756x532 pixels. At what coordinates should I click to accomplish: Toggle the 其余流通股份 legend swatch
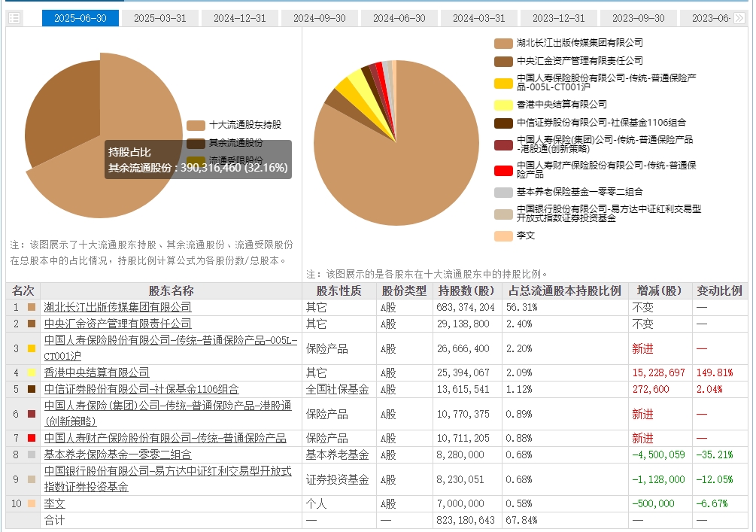pos(196,143)
